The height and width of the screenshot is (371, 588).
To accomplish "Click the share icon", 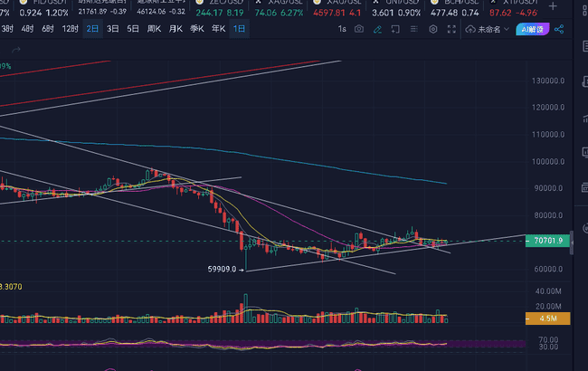I will [558, 30].
